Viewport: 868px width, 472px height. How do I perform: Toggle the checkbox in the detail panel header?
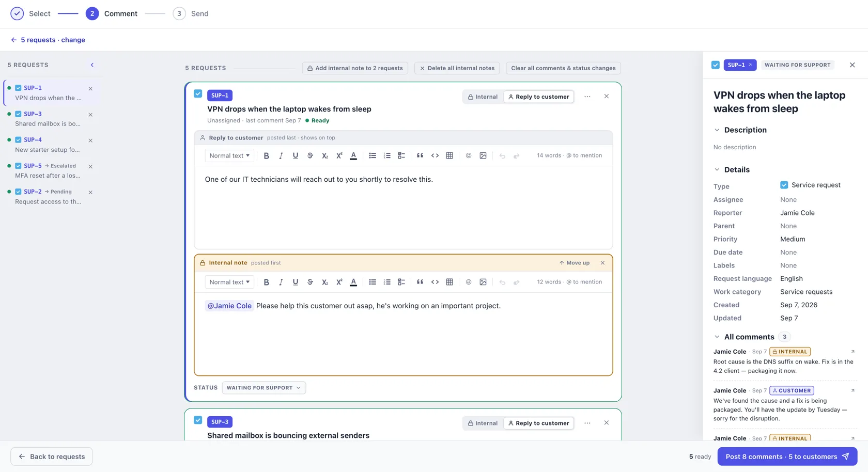(x=716, y=65)
